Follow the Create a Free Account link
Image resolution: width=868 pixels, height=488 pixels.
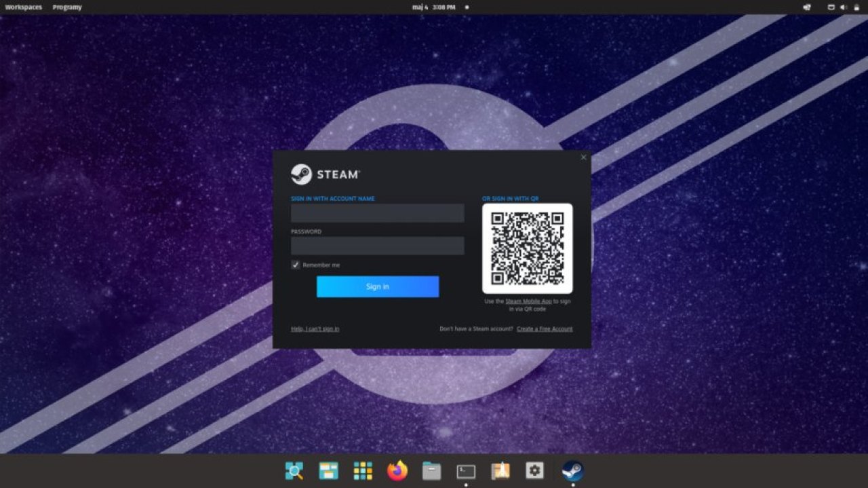[x=545, y=329]
